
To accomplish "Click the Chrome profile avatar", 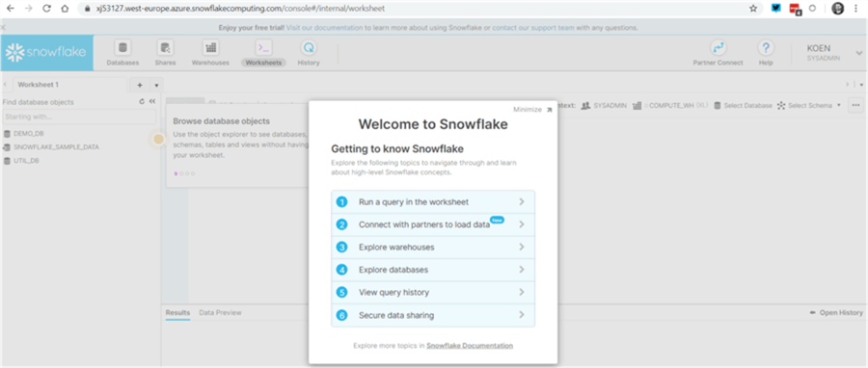I will click(837, 9).
